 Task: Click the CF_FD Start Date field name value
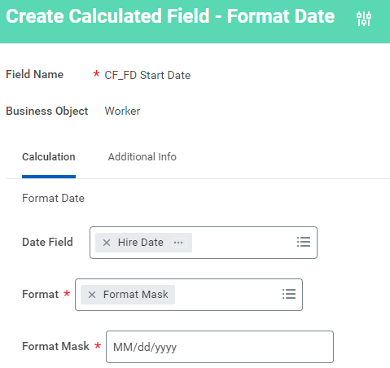(x=148, y=75)
